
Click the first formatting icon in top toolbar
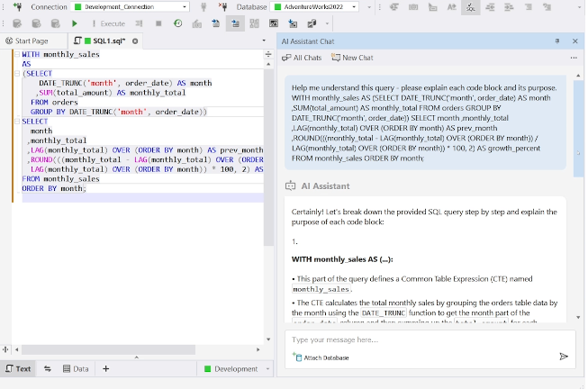pos(394,6)
